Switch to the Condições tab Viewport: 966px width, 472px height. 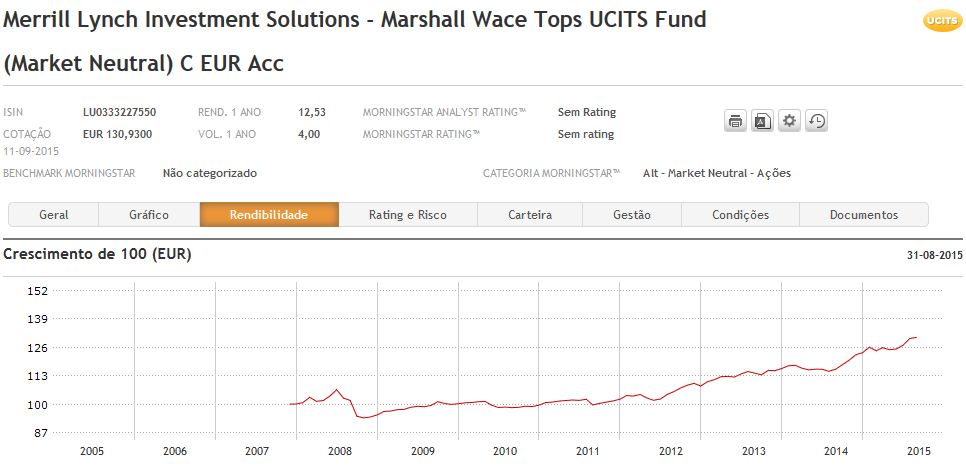pos(740,215)
